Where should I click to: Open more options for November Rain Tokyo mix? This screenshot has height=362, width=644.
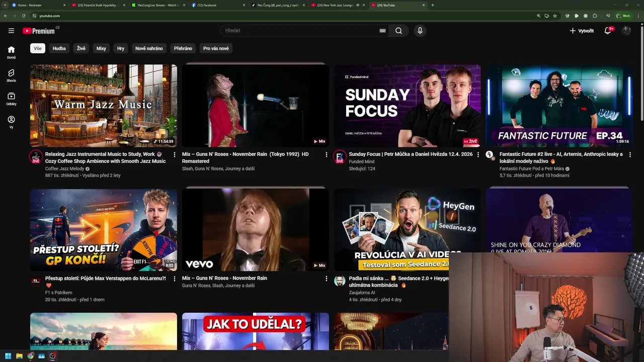(x=326, y=155)
